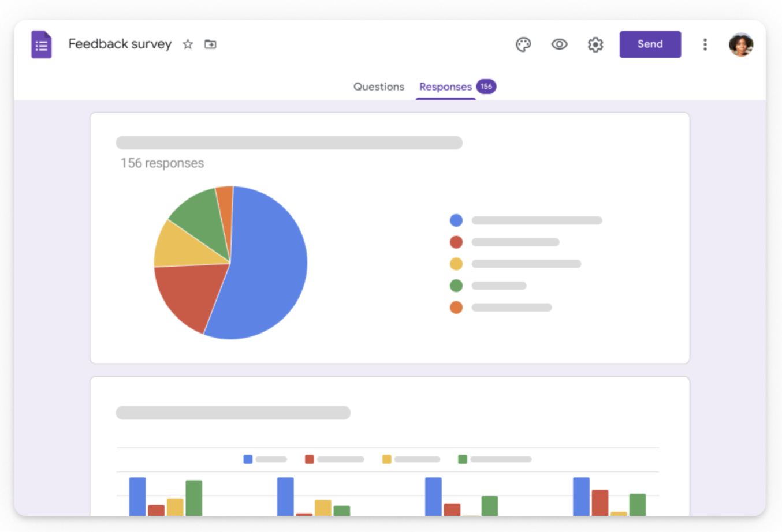Click the 156 responses count badge
The height and width of the screenshot is (532, 782).
tap(486, 87)
